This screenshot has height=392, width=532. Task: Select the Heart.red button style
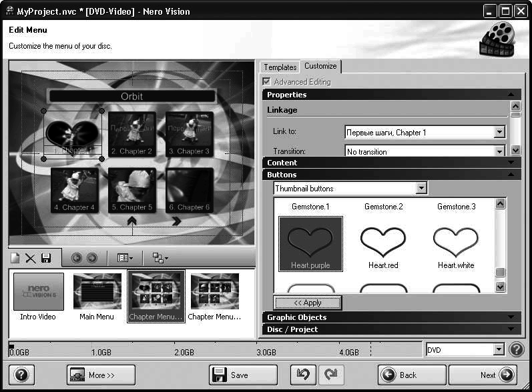[x=383, y=243]
